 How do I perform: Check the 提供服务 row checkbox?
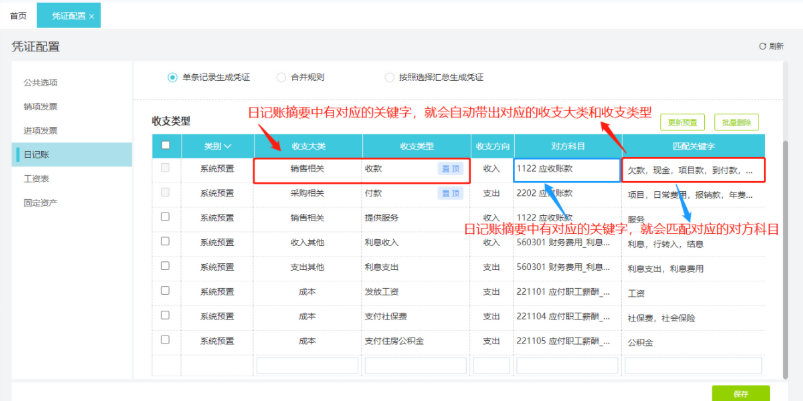pyautogui.click(x=165, y=217)
